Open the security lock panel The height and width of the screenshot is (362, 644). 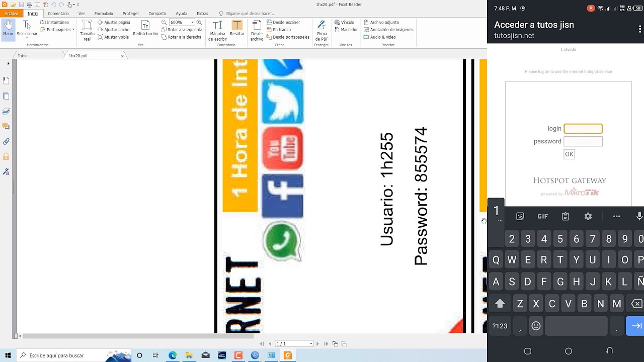pos(6,156)
